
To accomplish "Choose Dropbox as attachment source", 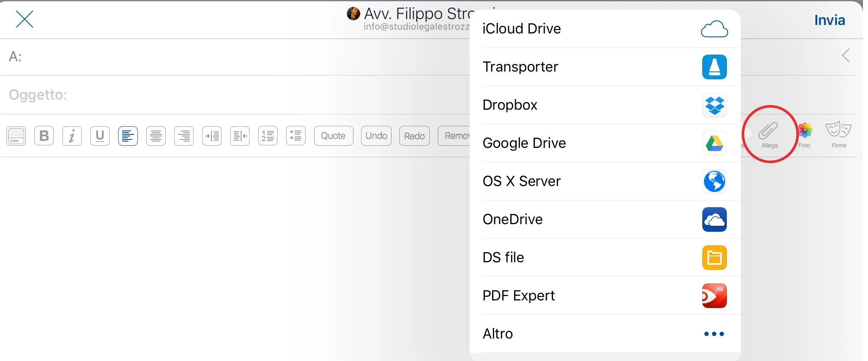I will pos(605,105).
